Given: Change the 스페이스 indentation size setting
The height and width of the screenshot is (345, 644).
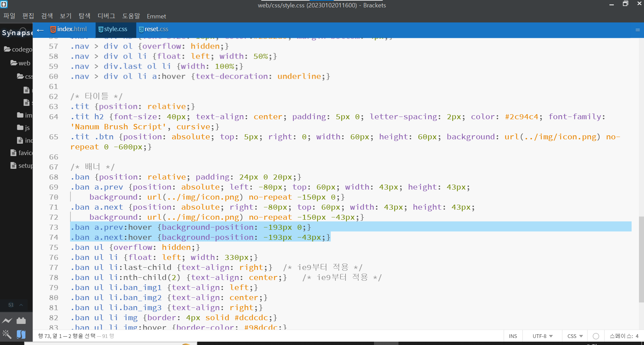Looking at the screenshot, I should pos(624,336).
